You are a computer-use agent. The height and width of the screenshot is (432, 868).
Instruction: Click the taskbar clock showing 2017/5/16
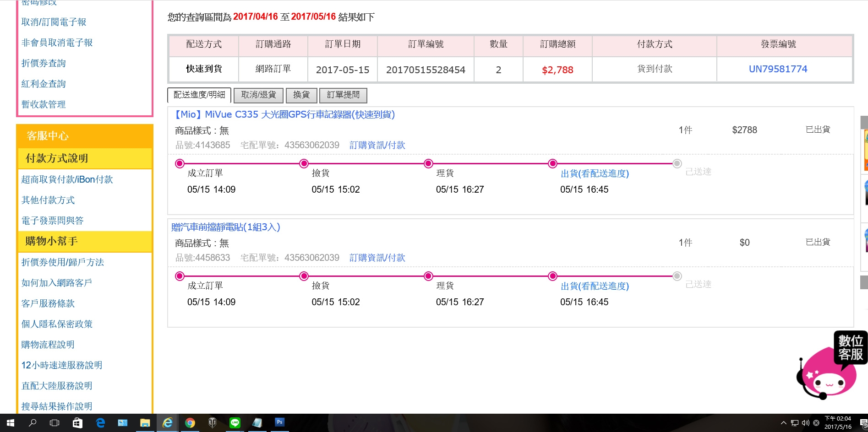pos(838,423)
